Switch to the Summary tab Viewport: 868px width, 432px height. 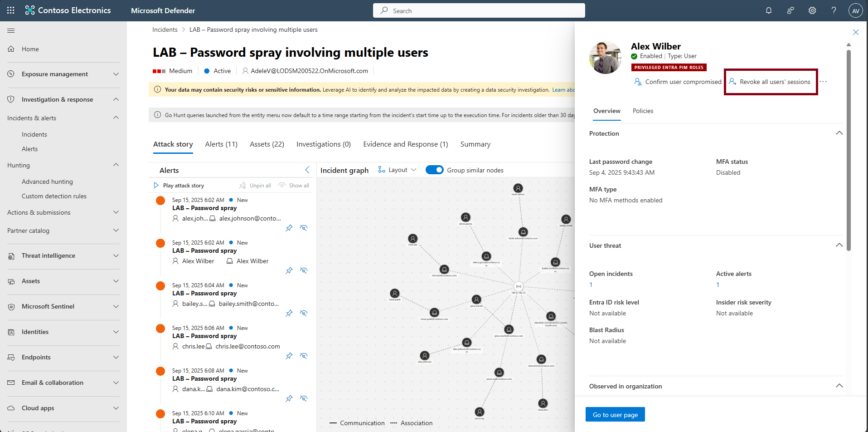tap(475, 144)
